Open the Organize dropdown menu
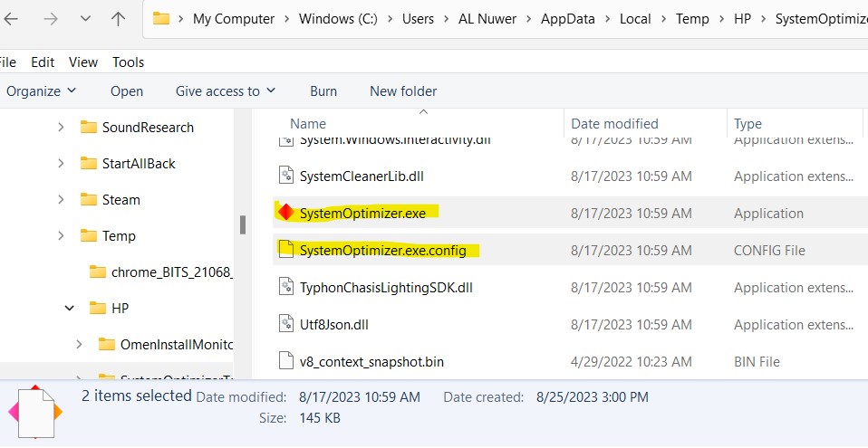 tap(42, 91)
